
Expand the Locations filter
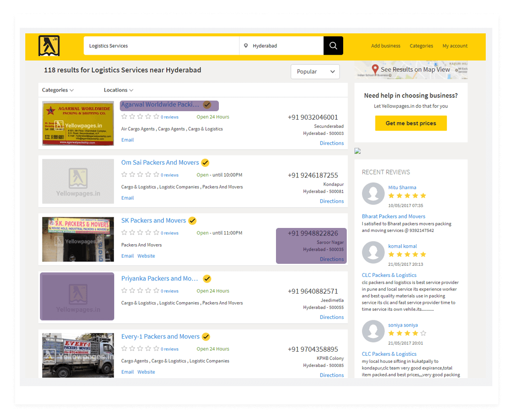[x=118, y=90]
